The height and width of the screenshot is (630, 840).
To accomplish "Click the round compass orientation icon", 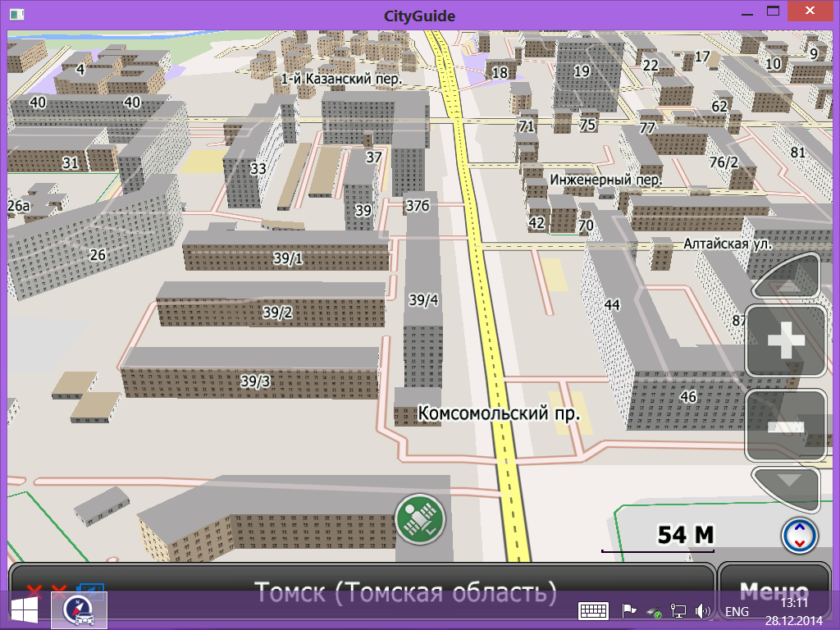I will pos(799,536).
